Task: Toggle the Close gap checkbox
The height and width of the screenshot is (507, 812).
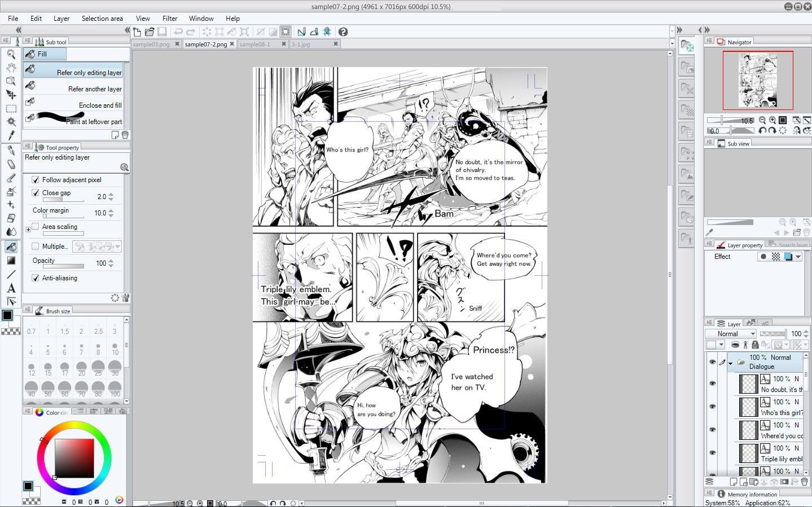Action: coord(36,193)
